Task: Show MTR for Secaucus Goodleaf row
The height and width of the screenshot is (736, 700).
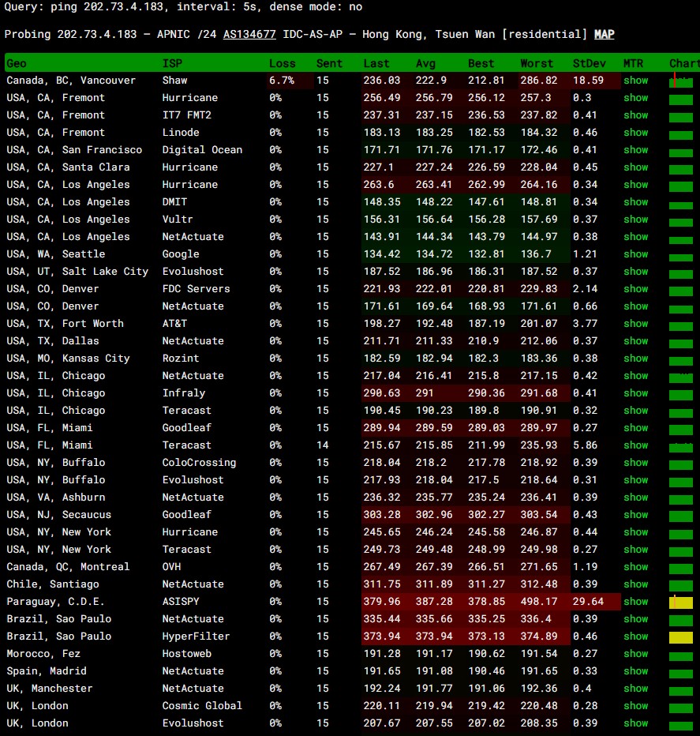Action: click(636, 514)
